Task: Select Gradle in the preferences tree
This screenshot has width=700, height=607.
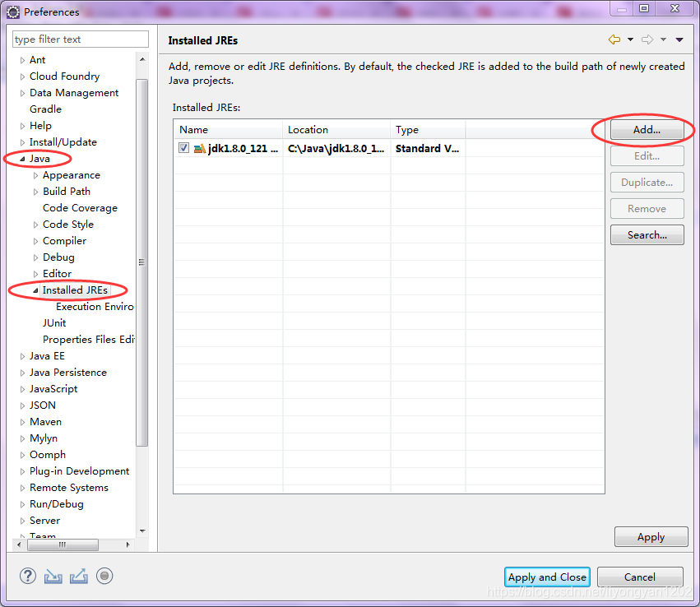Action: 45,109
